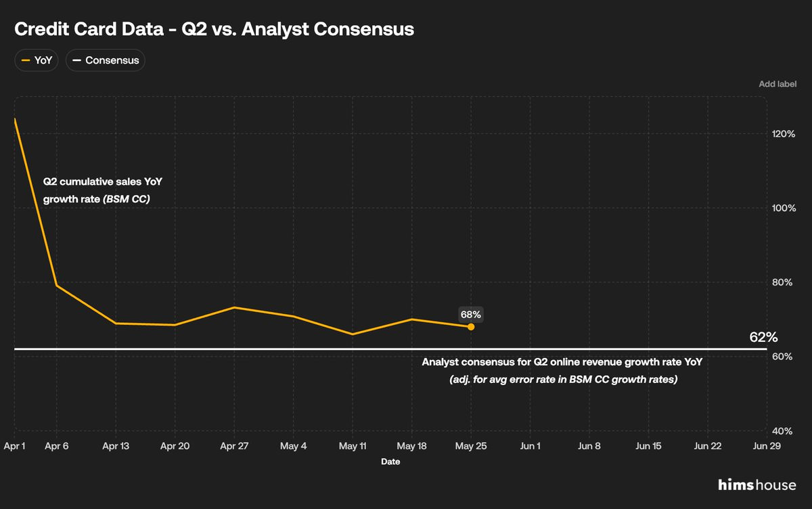Viewport: 812px width, 509px height.
Task: Select the Jun 1 axis tick
Action: (530, 446)
